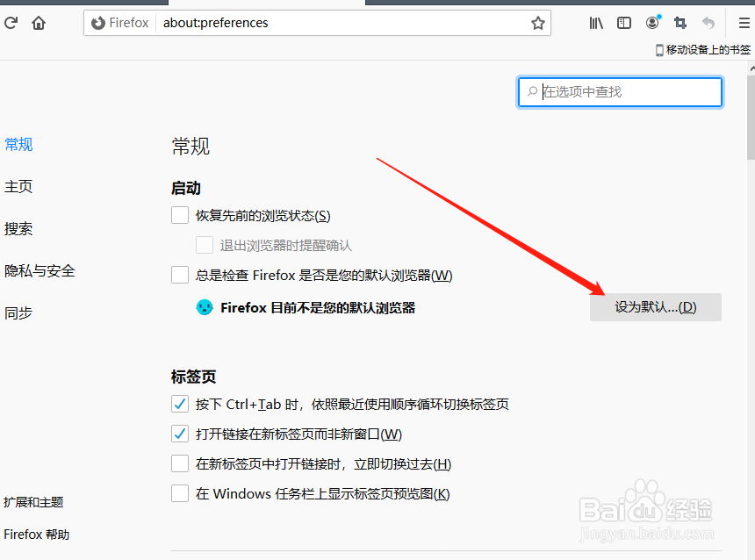Click the undo arrow toolbar icon
The width and height of the screenshot is (755, 560).
[x=708, y=23]
